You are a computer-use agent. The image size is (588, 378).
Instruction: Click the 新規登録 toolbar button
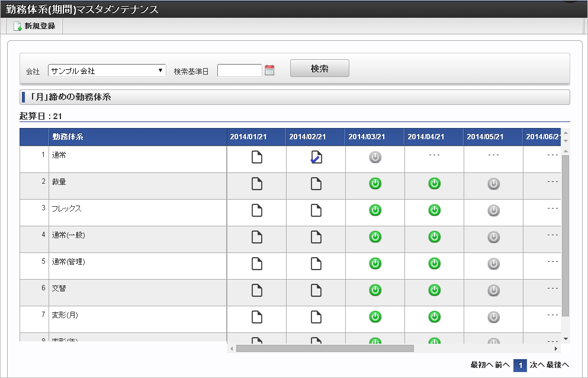(x=34, y=26)
